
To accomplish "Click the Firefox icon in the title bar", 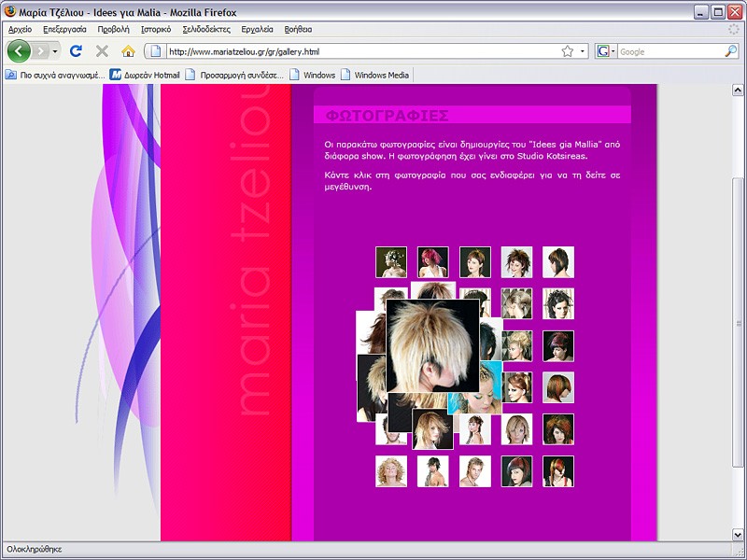I will 9,11.
